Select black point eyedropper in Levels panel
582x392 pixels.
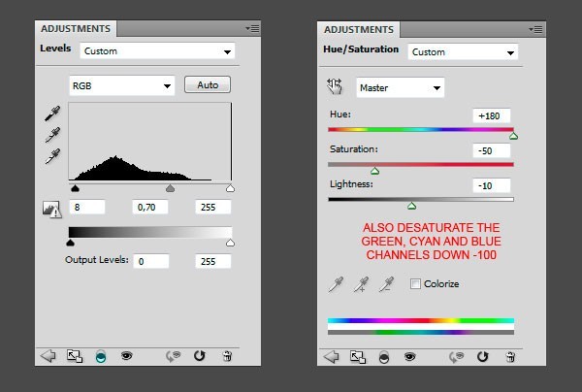52,114
